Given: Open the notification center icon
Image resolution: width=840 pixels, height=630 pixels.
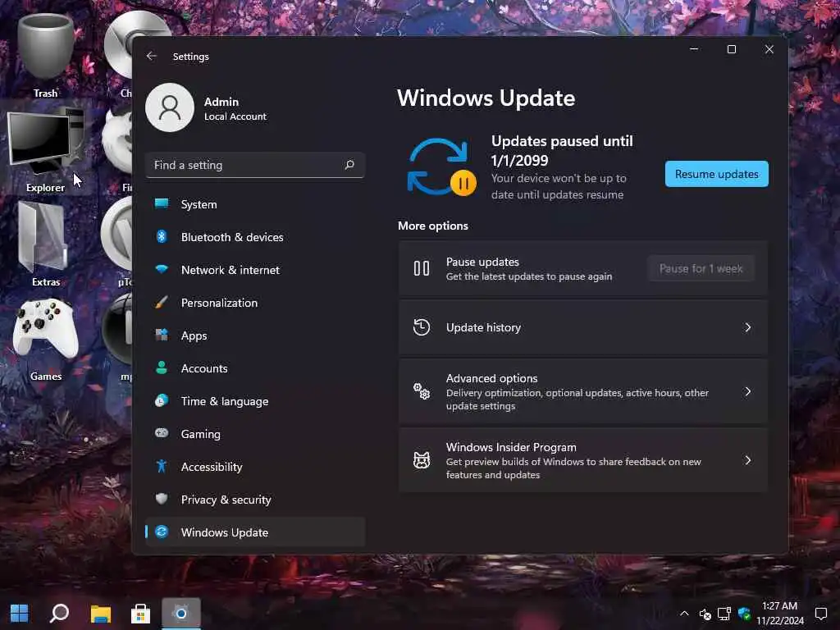Looking at the screenshot, I should click(820, 614).
